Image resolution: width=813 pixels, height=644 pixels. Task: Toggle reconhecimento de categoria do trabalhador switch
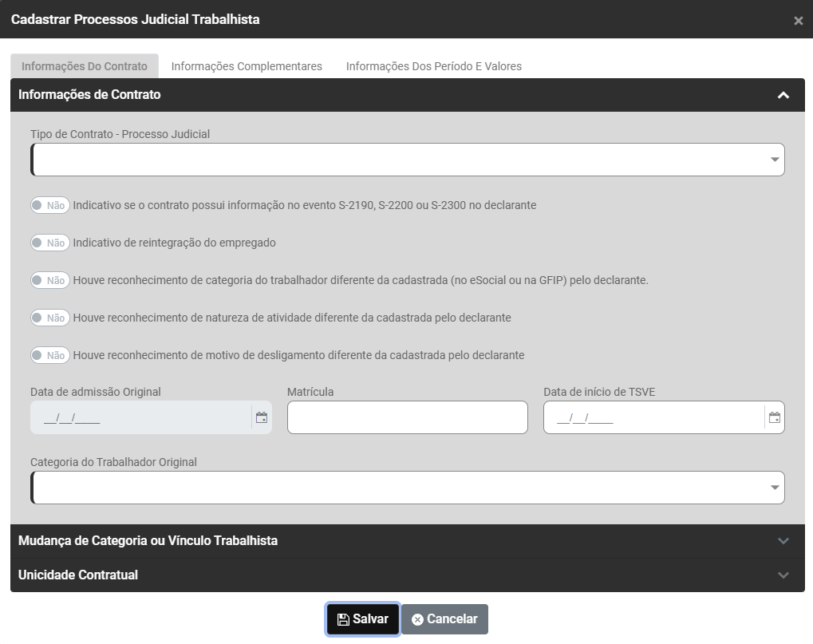pyautogui.click(x=49, y=280)
